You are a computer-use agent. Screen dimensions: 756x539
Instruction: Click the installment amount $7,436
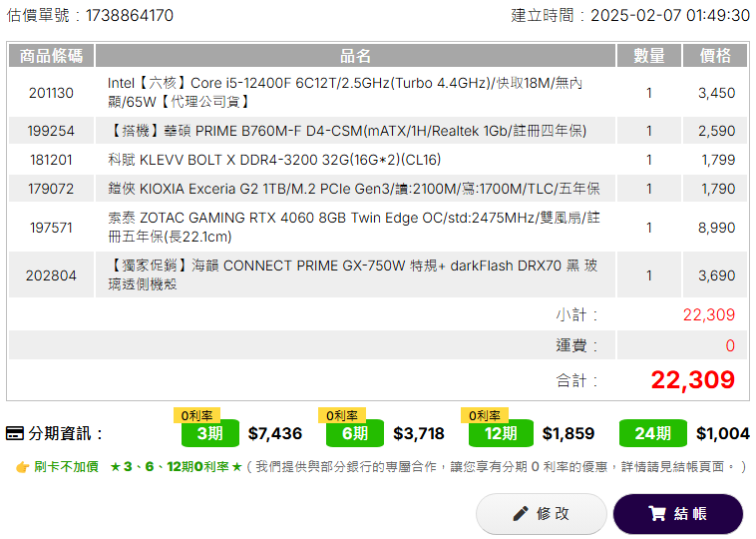275,433
